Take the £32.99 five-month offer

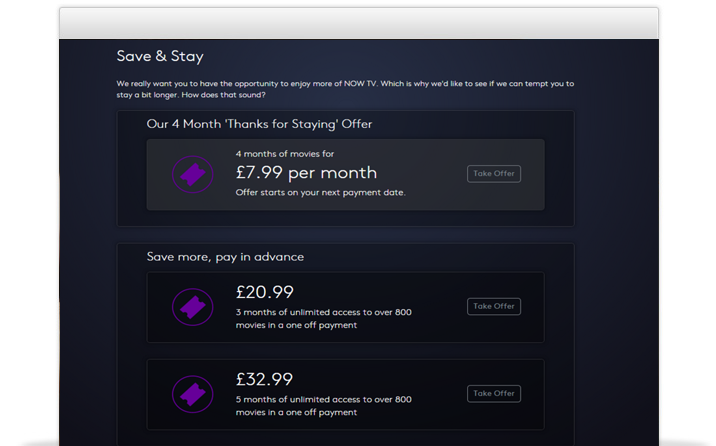(494, 394)
